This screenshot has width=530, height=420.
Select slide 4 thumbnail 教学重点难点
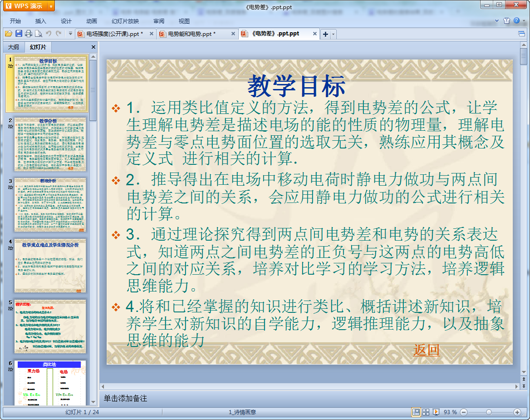[50, 266]
